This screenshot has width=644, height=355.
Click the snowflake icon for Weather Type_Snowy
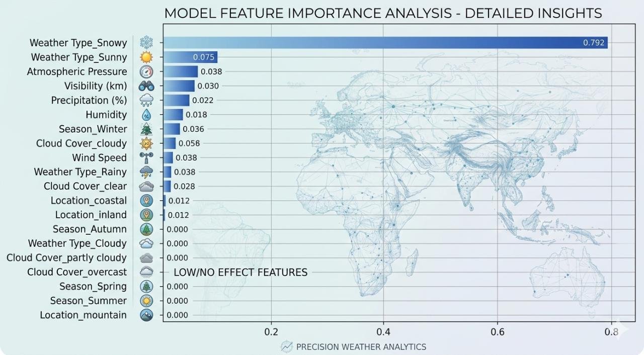(146, 43)
